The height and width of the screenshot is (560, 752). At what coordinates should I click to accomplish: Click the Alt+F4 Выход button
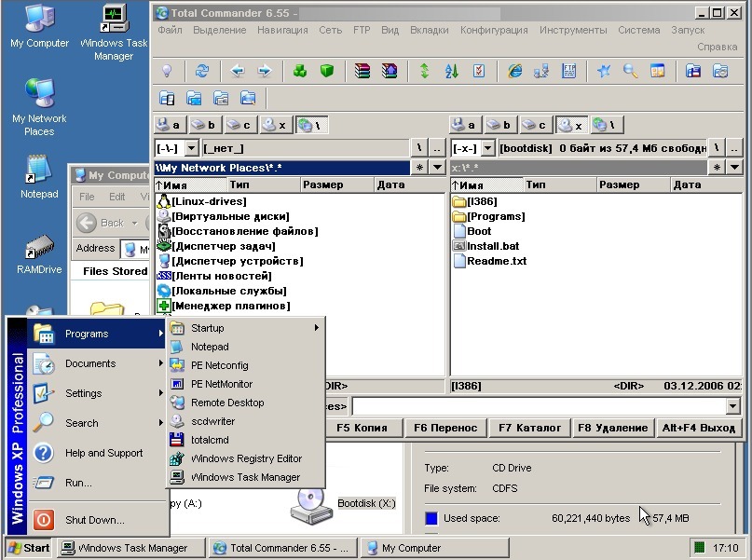(x=698, y=428)
